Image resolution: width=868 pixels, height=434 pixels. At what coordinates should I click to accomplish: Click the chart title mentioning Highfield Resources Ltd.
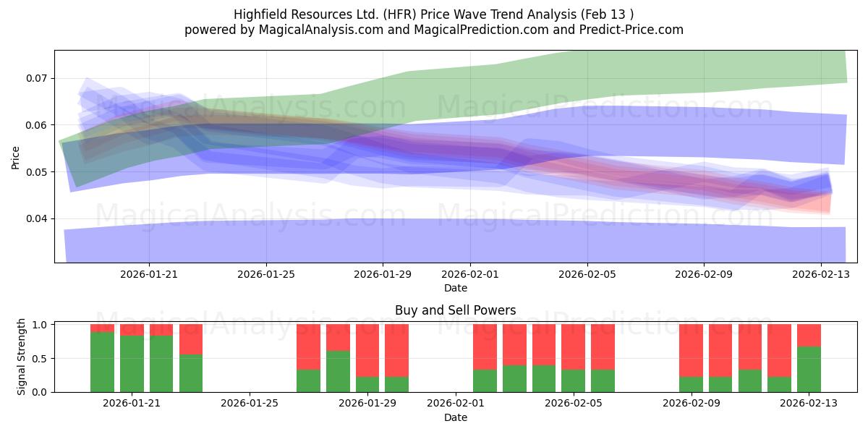point(434,14)
